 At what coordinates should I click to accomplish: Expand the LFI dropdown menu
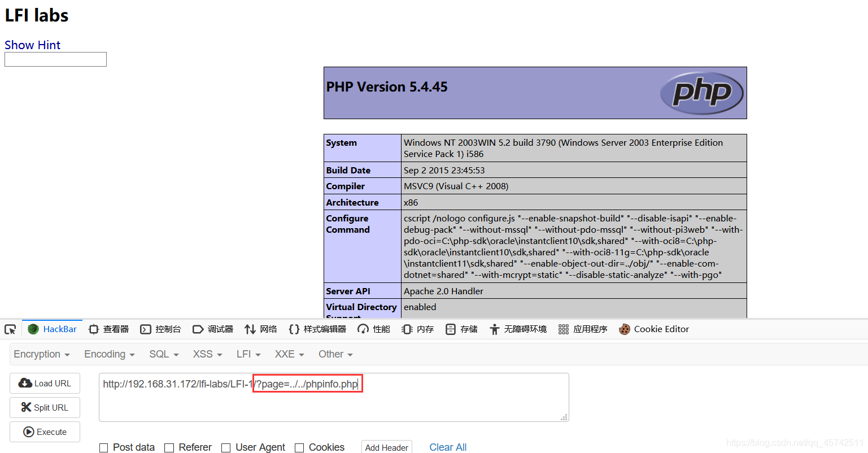point(248,354)
